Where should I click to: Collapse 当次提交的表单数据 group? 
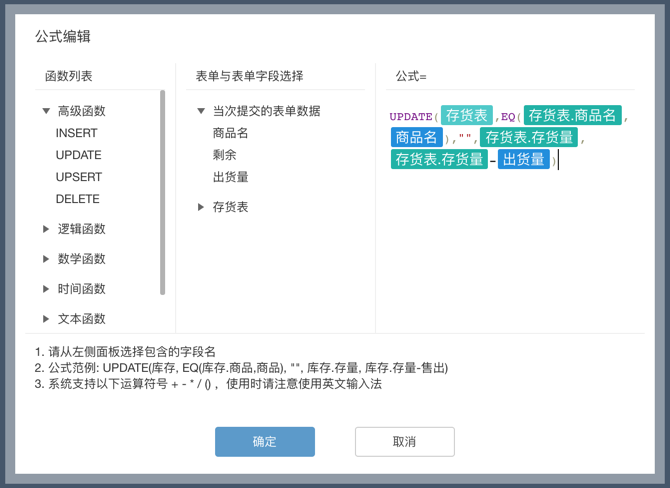pyautogui.click(x=201, y=111)
